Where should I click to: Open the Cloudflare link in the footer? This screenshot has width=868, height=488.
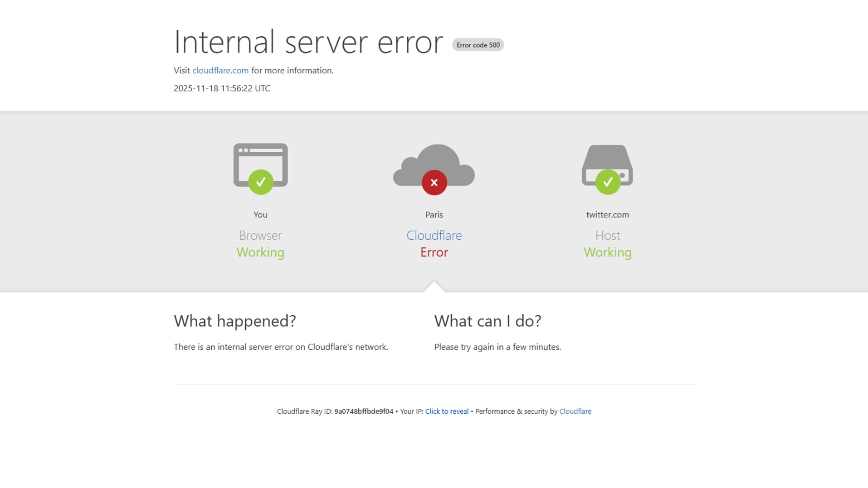[x=575, y=411]
